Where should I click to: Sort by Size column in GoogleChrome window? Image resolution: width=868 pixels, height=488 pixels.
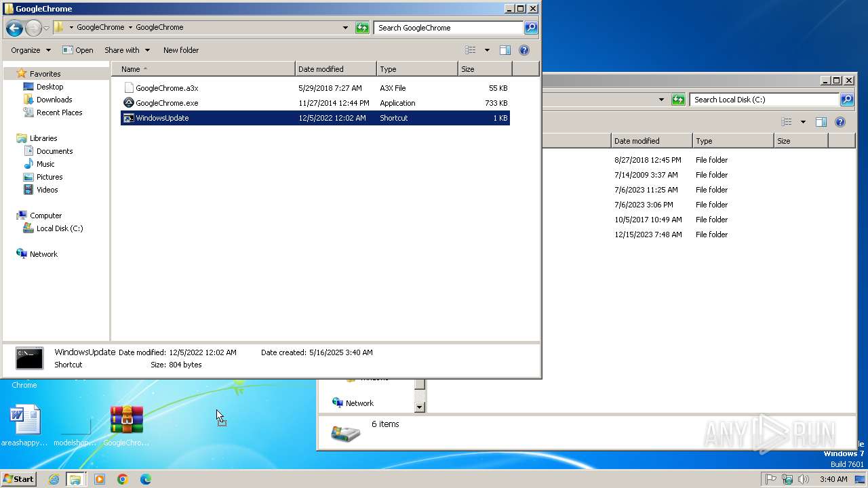pyautogui.click(x=485, y=69)
